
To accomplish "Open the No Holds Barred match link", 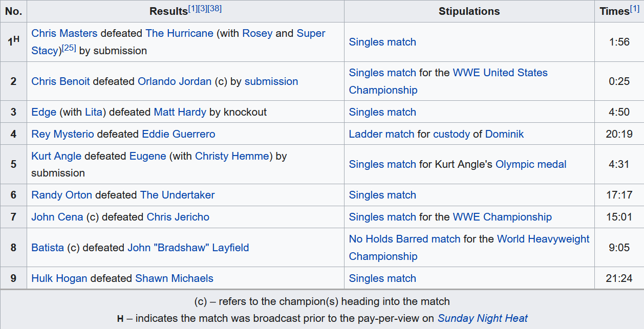I will pyautogui.click(x=404, y=239).
